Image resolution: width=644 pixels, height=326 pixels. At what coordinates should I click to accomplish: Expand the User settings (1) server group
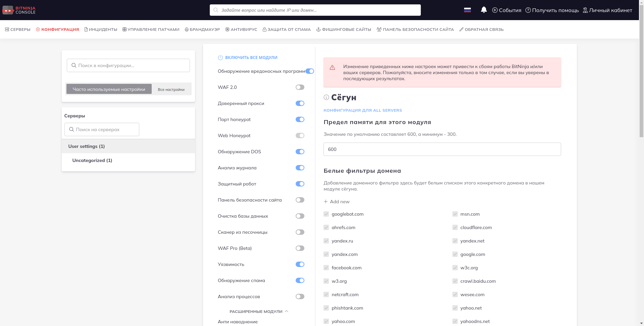[87, 146]
